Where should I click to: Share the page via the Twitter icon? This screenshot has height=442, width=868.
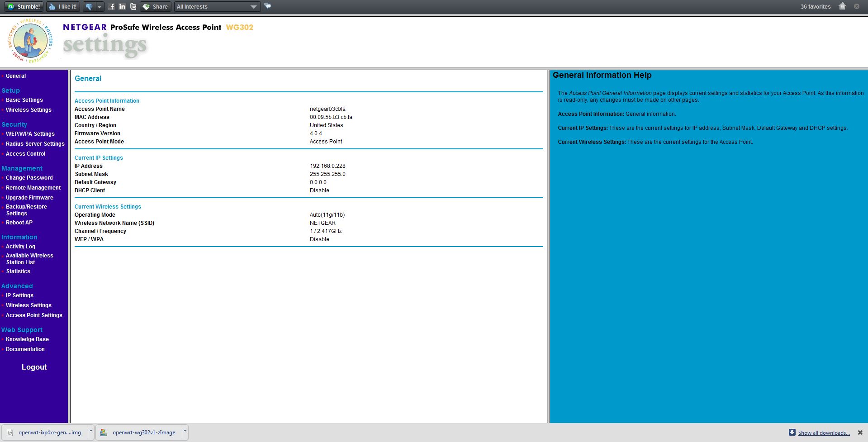pyautogui.click(x=133, y=6)
